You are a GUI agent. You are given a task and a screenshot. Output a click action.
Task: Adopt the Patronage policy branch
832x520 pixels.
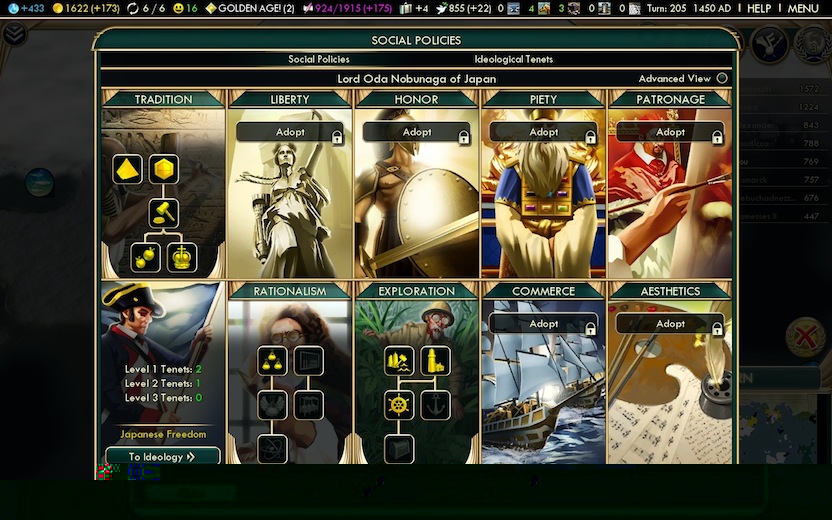pos(670,132)
